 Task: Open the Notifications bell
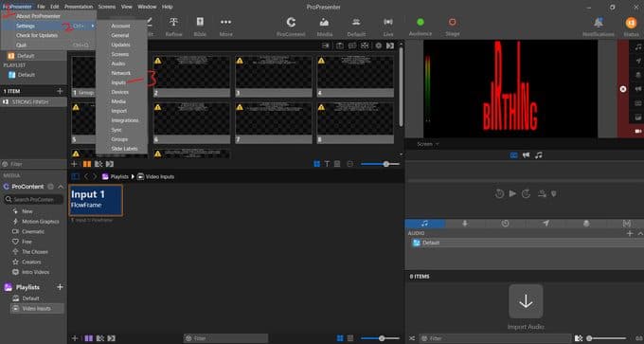click(599, 23)
